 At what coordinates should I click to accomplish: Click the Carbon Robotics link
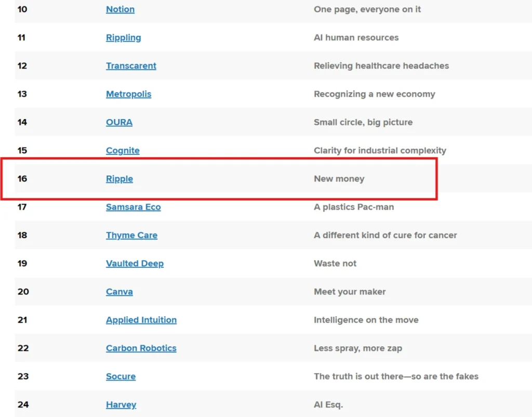click(141, 348)
